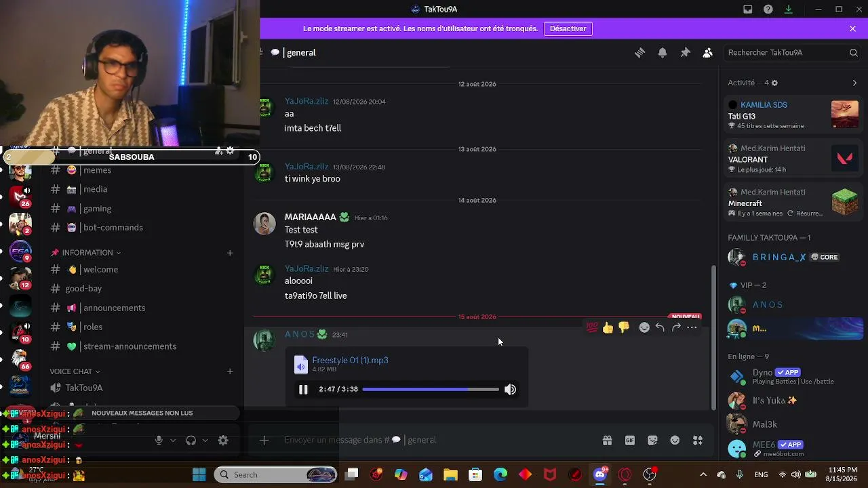Collapse the INFORMATION category
This screenshot has width=868, height=488.
86,253
